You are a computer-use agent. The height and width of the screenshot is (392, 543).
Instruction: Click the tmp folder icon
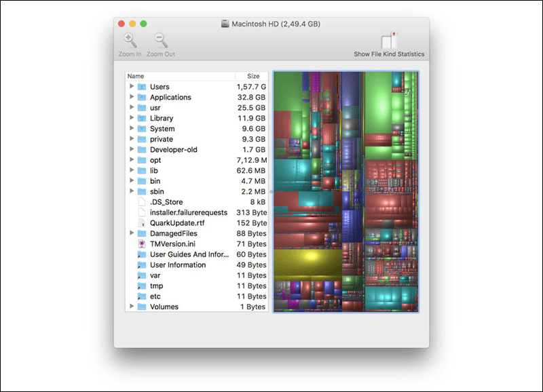coord(143,286)
